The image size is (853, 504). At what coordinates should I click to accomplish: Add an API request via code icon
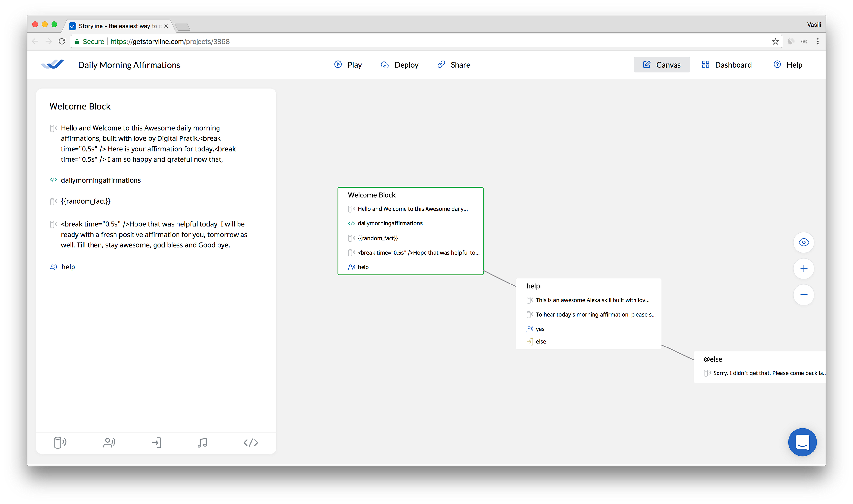coord(251,443)
